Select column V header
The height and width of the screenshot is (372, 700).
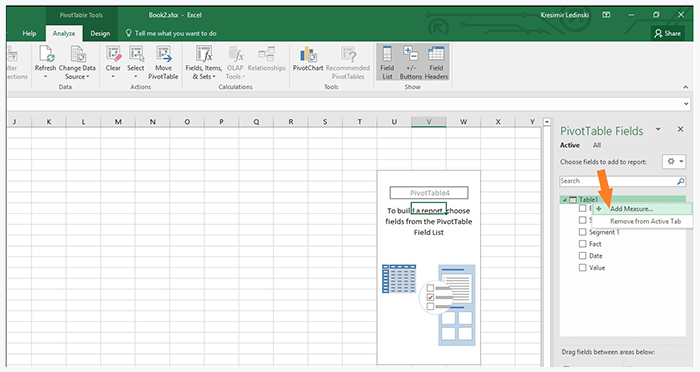pos(429,121)
